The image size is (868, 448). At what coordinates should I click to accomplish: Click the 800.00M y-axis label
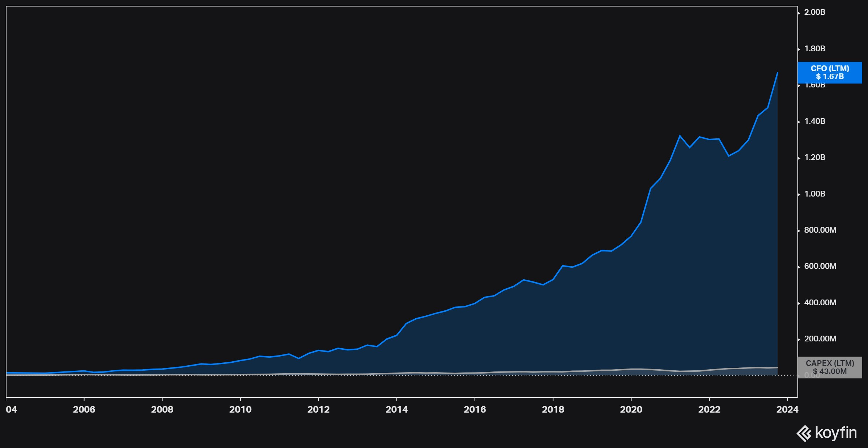click(820, 230)
